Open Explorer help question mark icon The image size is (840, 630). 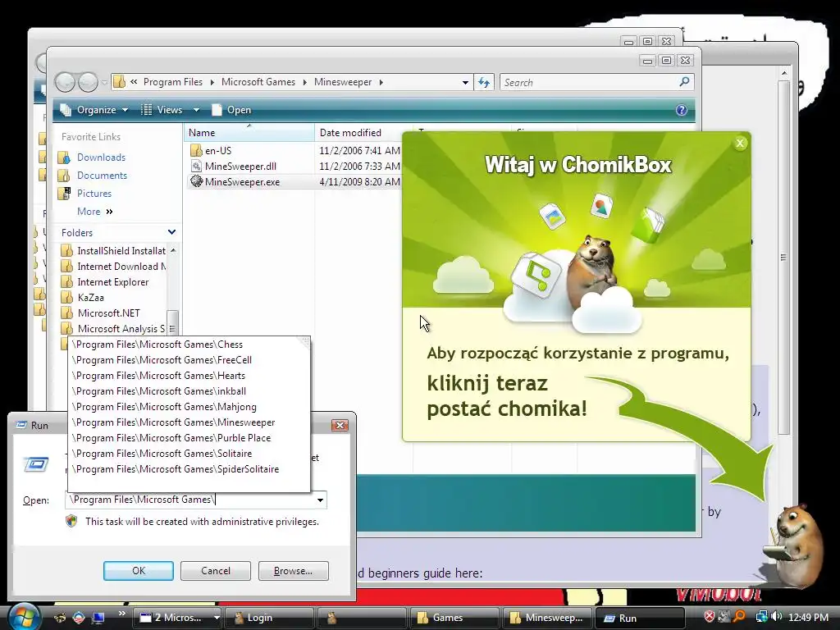coord(682,110)
